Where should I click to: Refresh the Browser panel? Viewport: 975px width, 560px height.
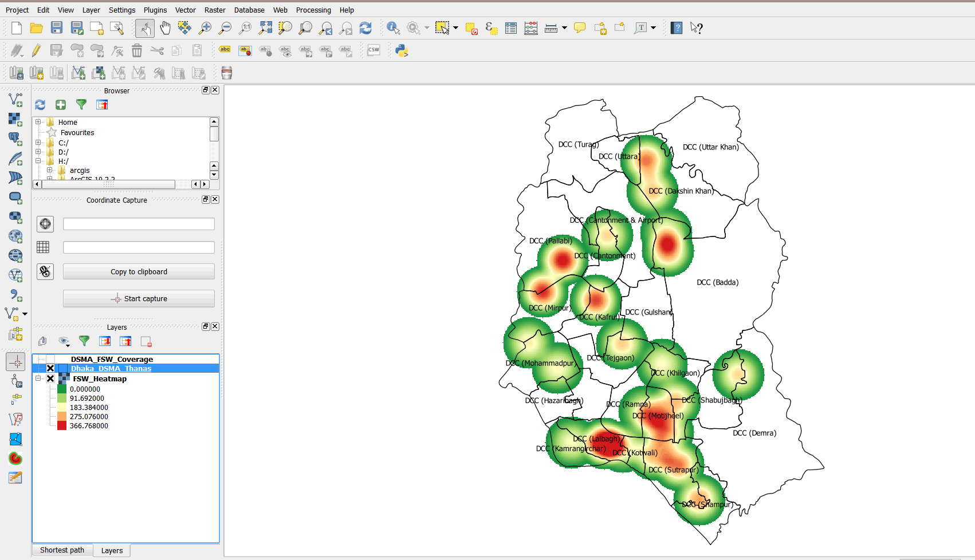coord(40,105)
